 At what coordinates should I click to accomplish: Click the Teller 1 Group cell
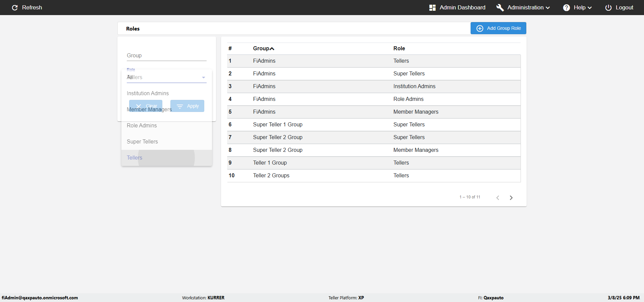(270, 163)
